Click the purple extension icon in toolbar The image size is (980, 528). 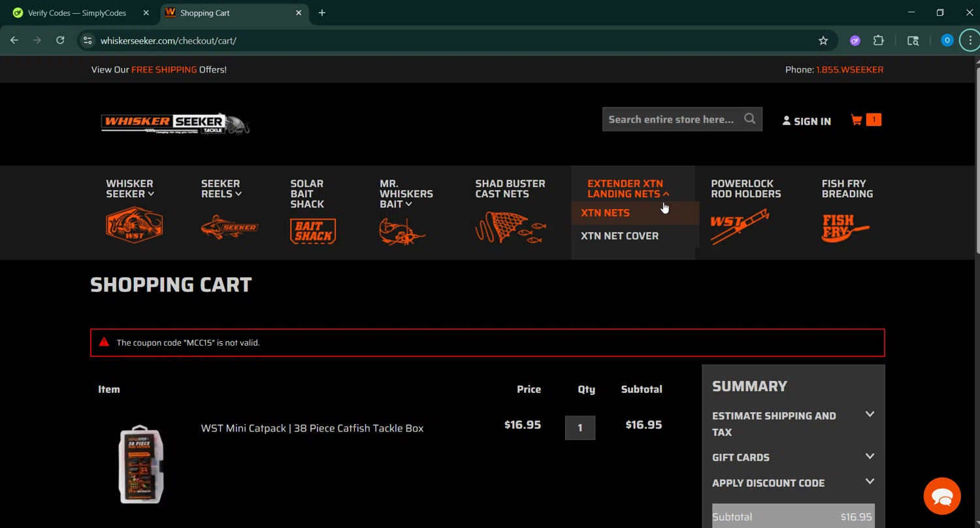pyautogui.click(x=855, y=41)
